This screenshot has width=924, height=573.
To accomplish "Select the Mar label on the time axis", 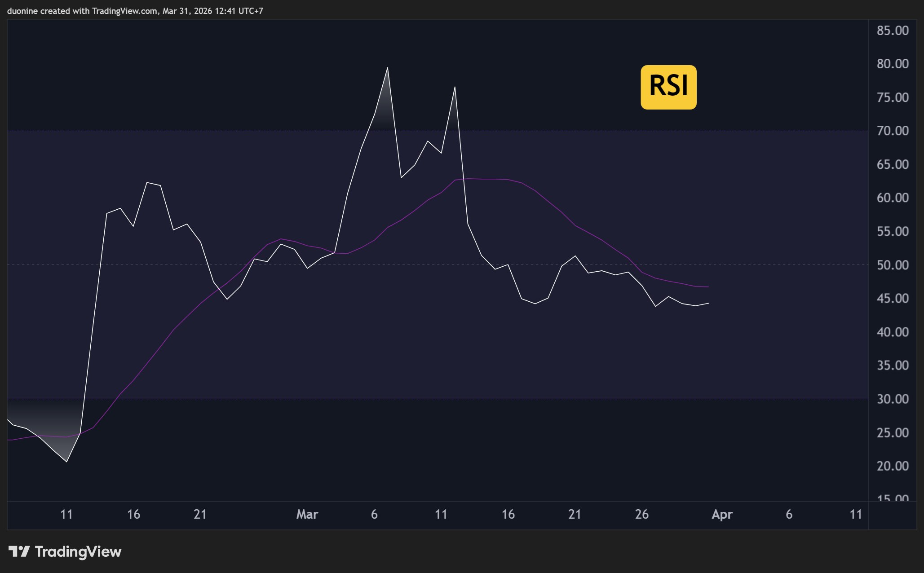I will (x=308, y=514).
